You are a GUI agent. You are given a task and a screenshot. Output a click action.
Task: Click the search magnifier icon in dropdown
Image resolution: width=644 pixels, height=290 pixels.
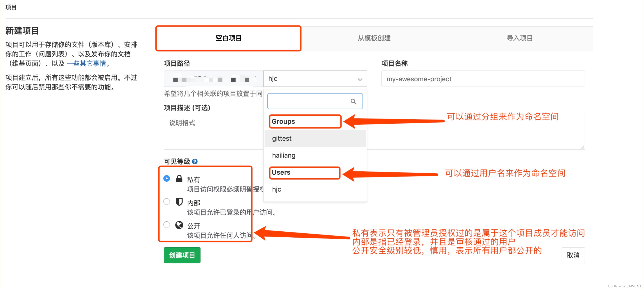(x=353, y=102)
